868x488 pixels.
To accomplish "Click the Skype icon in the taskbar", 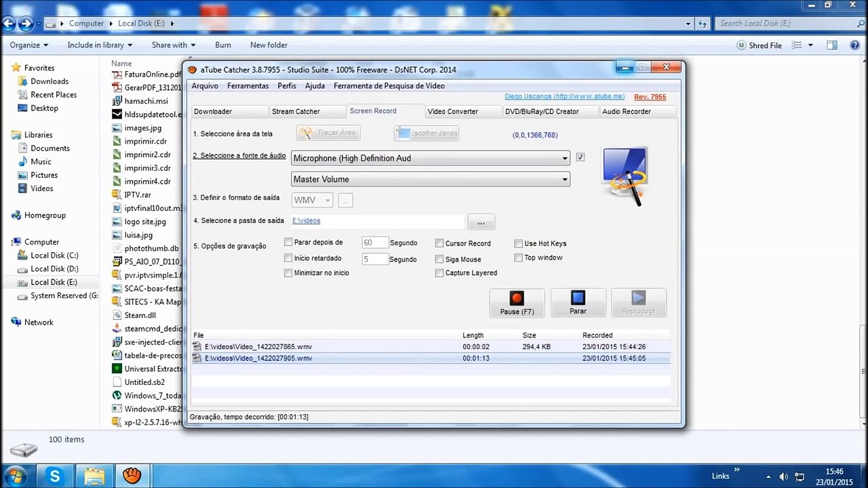I will (x=55, y=475).
